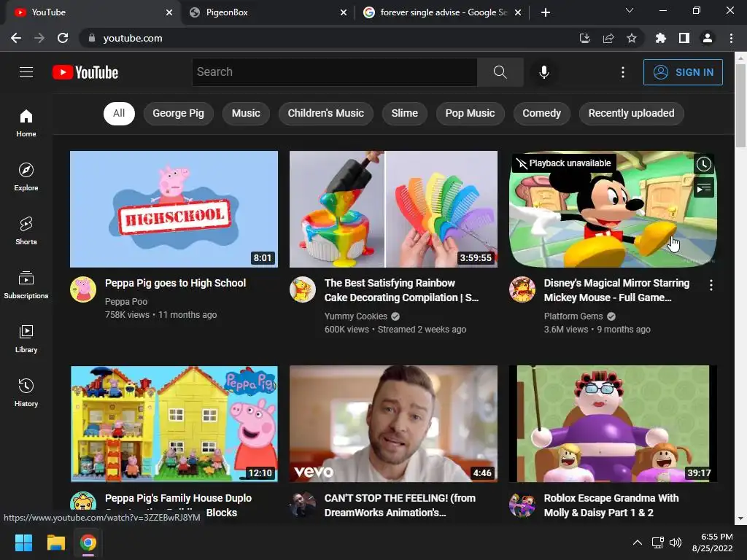This screenshot has height=560, width=747.
Task: Select the Comedy filter chip
Action: pyautogui.click(x=542, y=113)
